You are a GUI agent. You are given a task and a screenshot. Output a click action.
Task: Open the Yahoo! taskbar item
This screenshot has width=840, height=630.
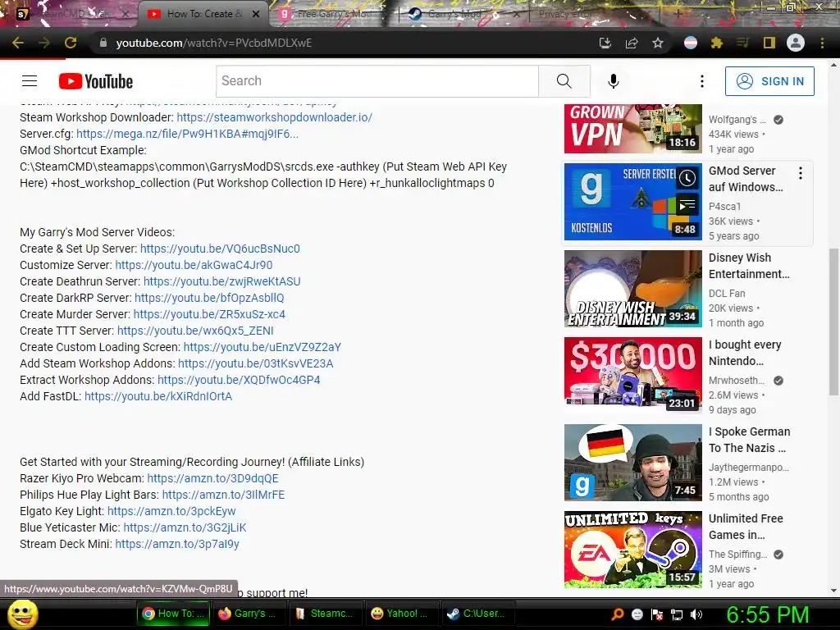pyautogui.click(x=400, y=614)
